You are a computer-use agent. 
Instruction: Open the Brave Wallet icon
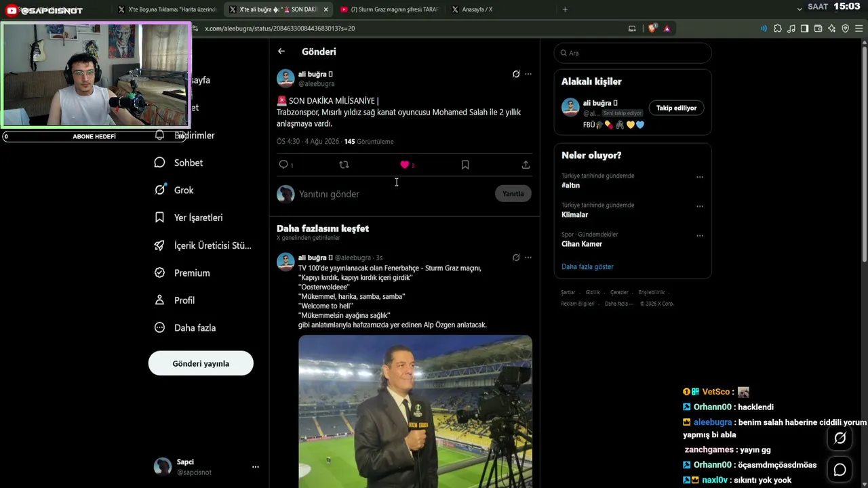tap(818, 28)
